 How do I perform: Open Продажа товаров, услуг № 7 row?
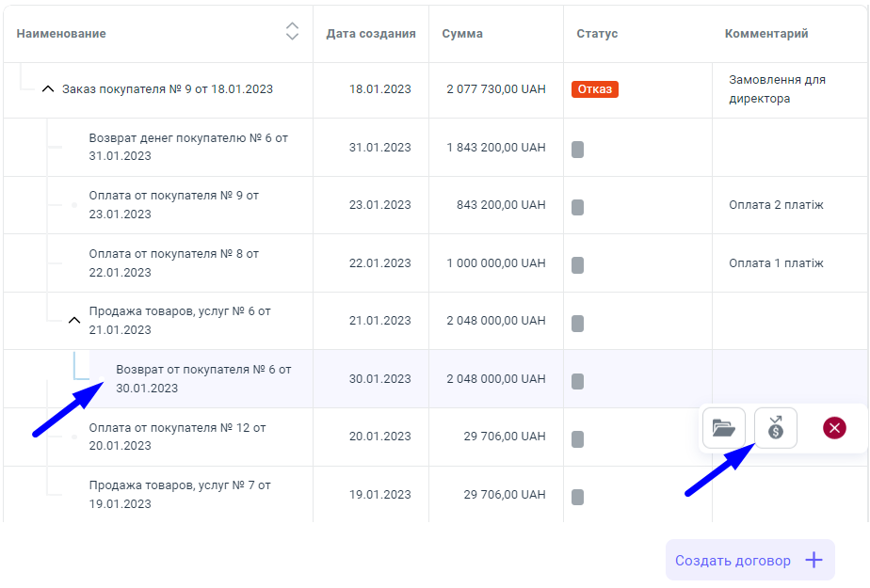[179, 495]
